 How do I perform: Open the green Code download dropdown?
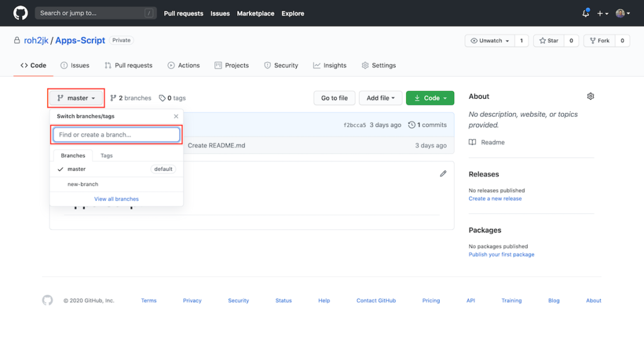tap(430, 98)
